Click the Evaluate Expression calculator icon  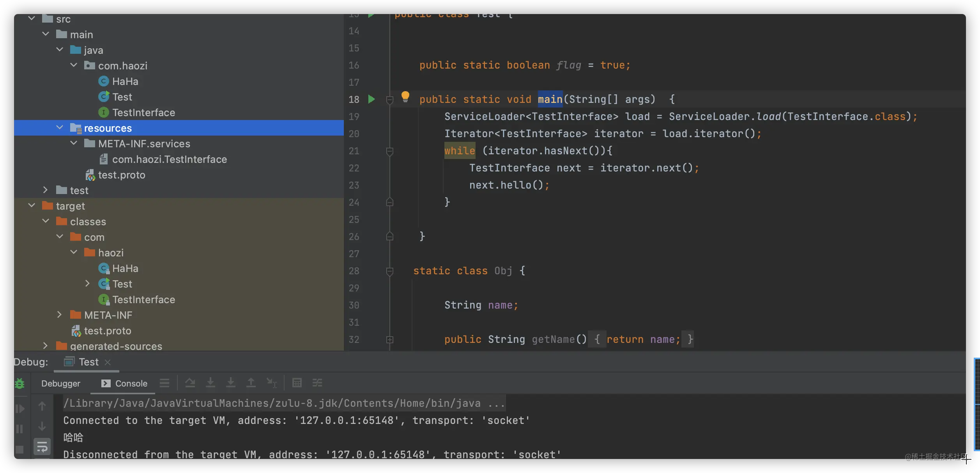click(x=297, y=383)
